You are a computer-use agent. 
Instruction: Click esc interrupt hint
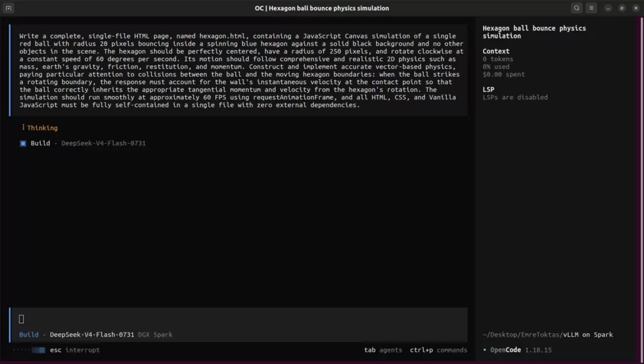point(75,350)
